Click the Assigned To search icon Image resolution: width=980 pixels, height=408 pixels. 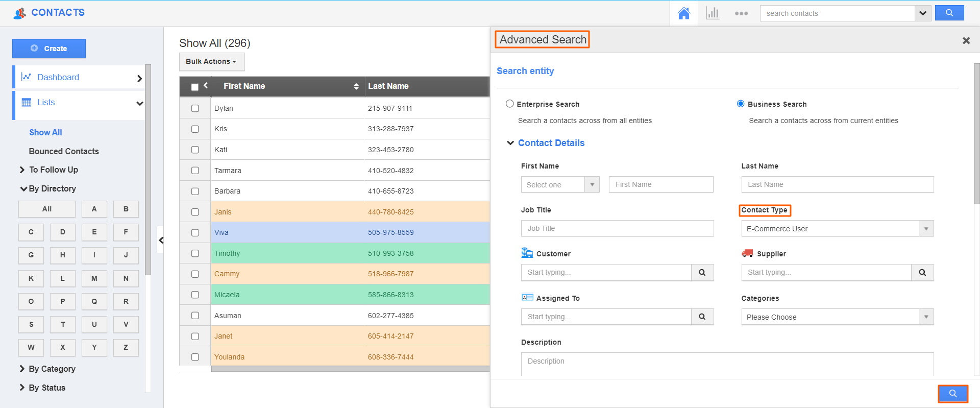(x=702, y=317)
